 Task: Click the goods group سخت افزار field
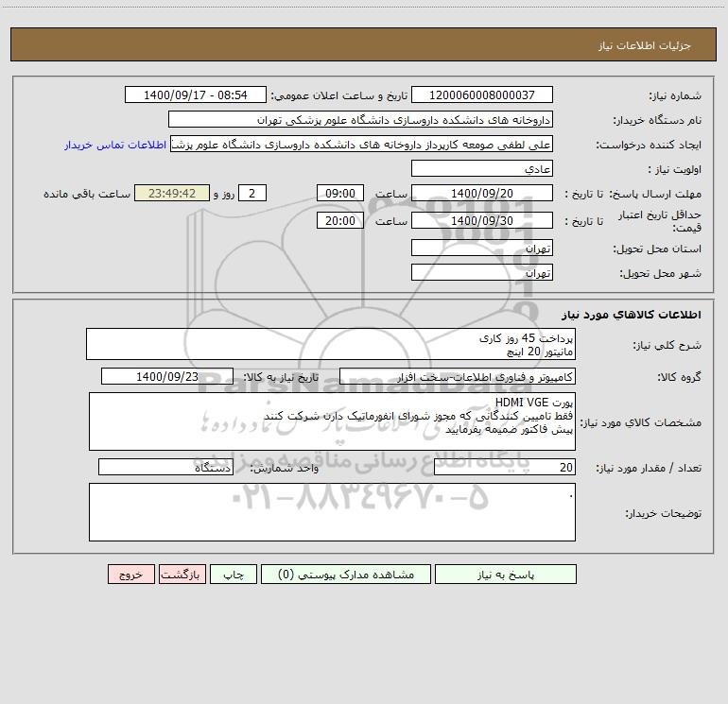coord(458,376)
